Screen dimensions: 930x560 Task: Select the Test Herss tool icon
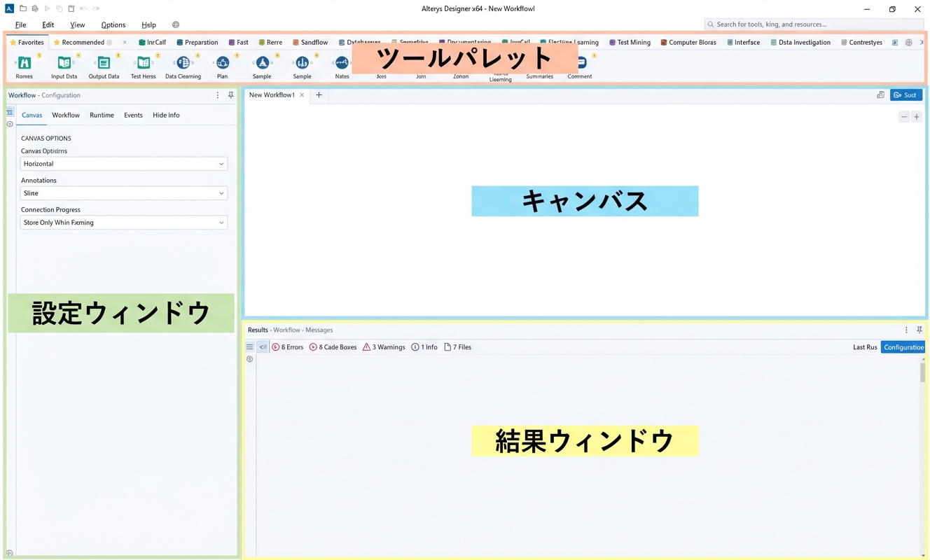(x=144, y=63)
